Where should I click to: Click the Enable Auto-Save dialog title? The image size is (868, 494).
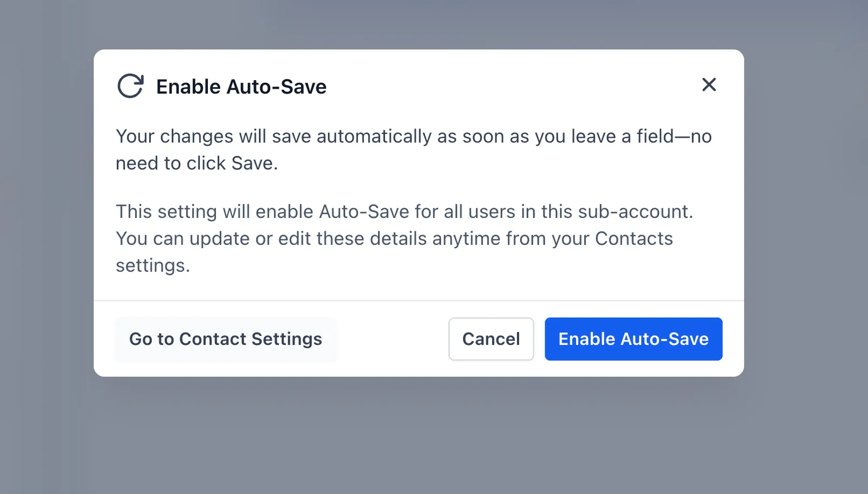click(241, 87)
